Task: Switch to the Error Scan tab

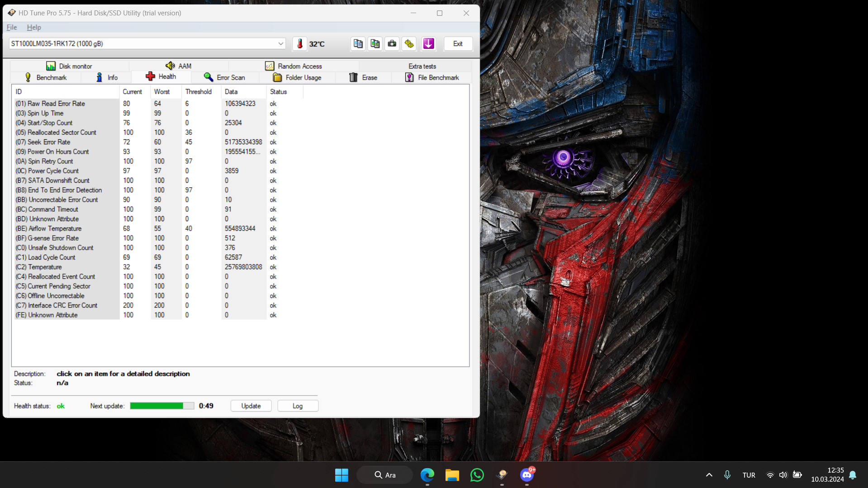Action: click(x=224, y=78)
